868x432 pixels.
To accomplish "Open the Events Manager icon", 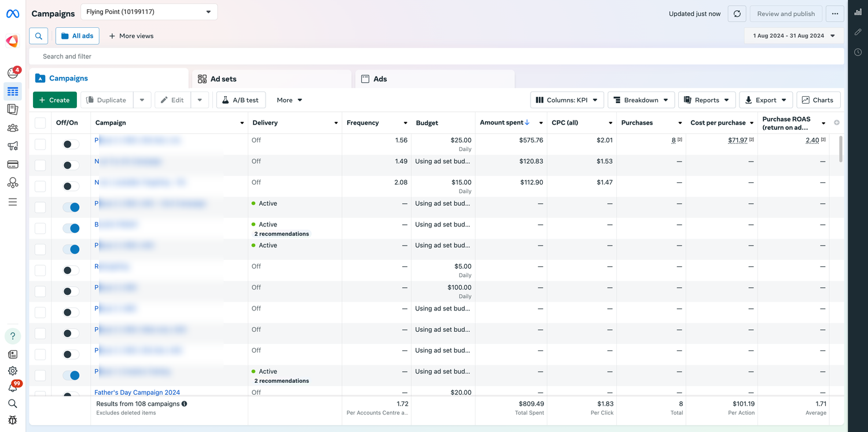I will (x=13, y=183).
